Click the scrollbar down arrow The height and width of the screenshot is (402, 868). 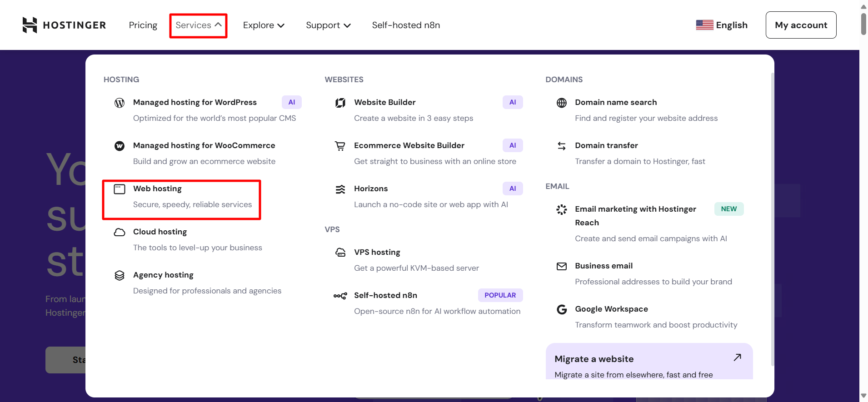point(863,396)
